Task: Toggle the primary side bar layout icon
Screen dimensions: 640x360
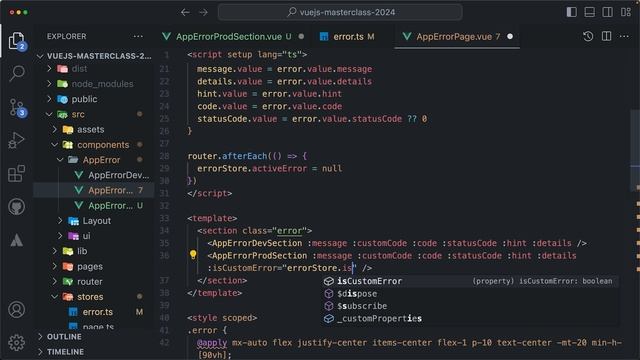Action: (x=571, y=12)
